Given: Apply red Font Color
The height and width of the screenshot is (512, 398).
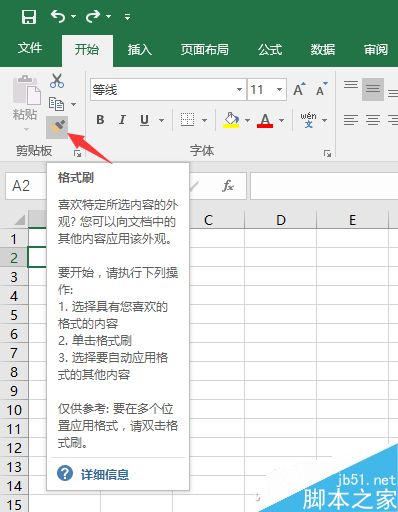Looking at the screenshot, I should click(x=265, y=120).
